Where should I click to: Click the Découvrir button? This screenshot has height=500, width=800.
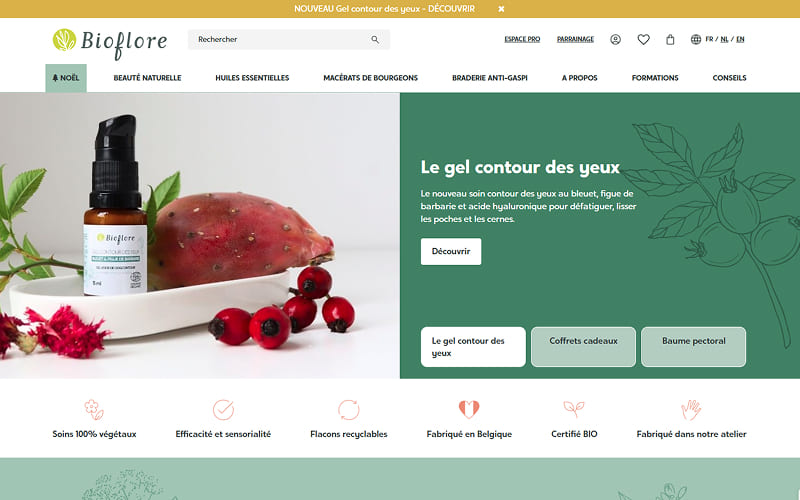click(451, 252)
